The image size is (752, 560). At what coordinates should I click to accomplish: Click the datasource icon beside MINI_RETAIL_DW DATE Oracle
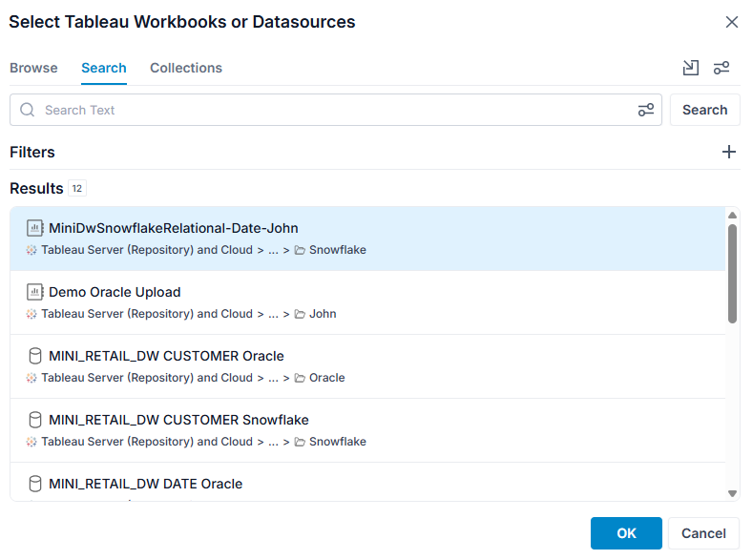pyautogui.click(x=35, y=484)
